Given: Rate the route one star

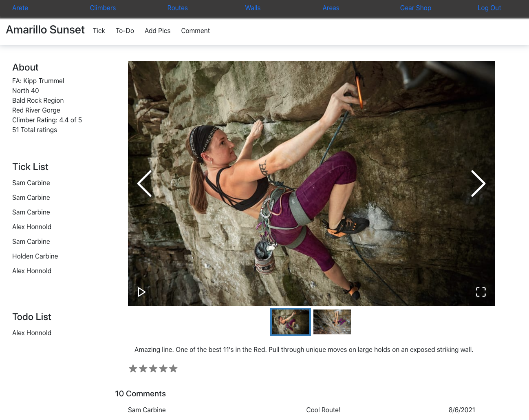Looking at the screenshot, I should point(133,369).
